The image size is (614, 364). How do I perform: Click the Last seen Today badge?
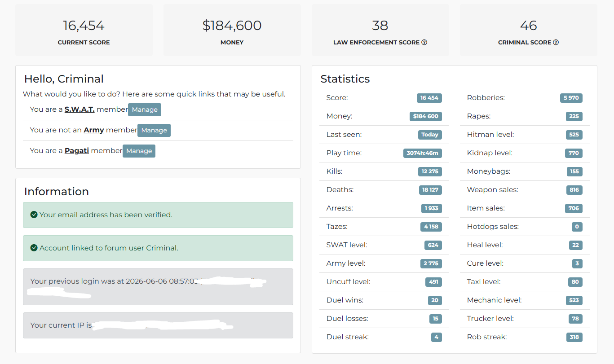click(430, 135)
